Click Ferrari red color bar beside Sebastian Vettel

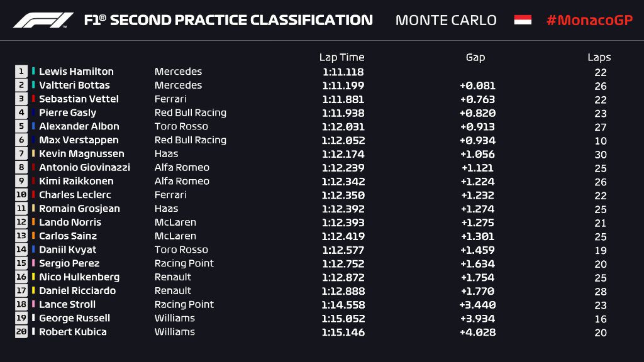[33, 99]
